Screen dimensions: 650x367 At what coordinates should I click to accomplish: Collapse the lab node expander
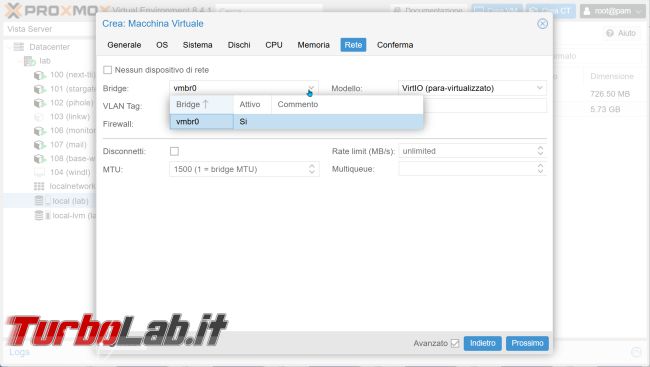pyautogui.click(x=19, y=61)
